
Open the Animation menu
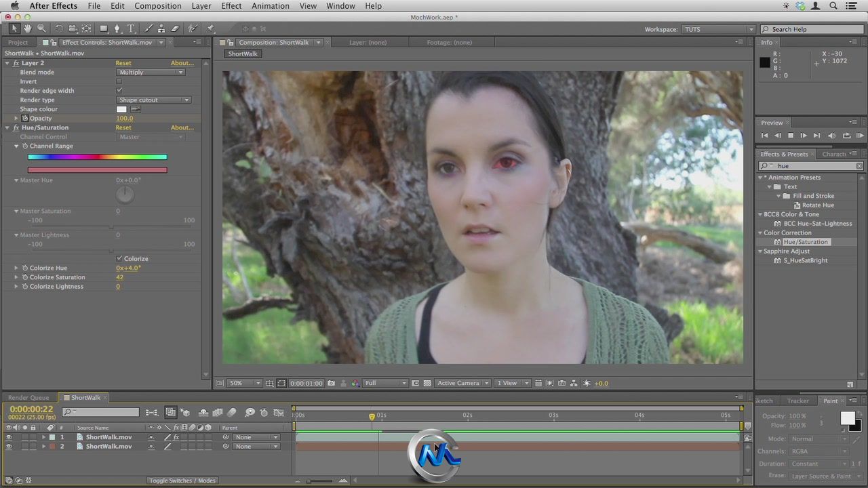(270, 6)
